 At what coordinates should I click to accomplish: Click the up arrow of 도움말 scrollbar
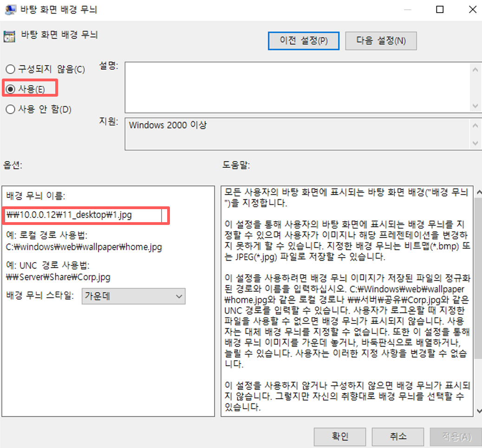(479, 192)
